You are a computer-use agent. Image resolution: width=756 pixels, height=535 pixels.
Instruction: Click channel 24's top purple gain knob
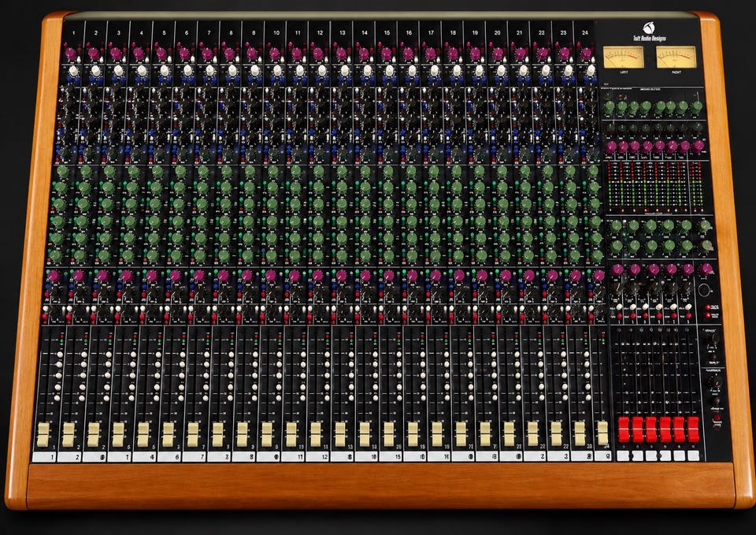586,53
